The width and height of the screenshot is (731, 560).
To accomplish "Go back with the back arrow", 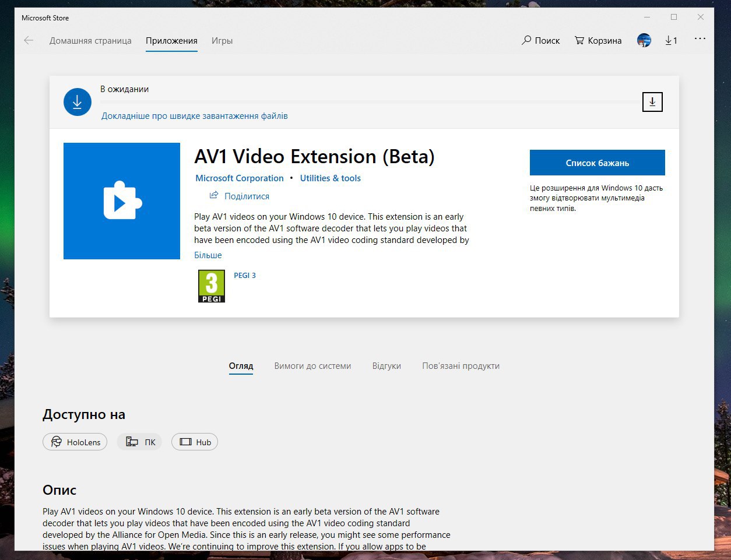I will [29, 41].
